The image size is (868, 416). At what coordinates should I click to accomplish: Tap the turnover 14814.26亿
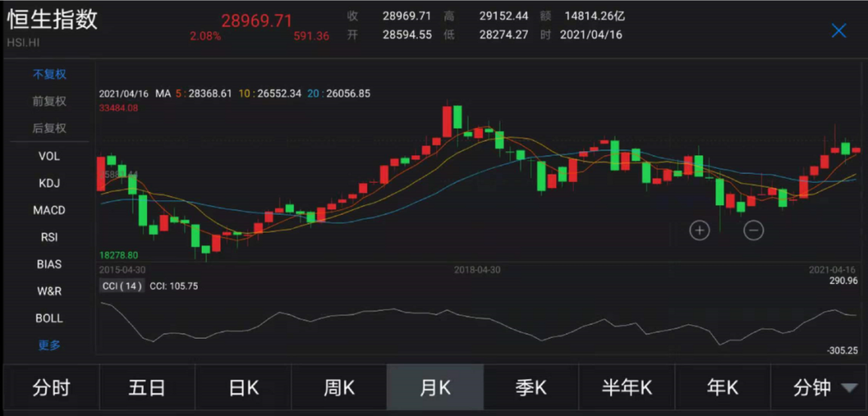[595, 16]
